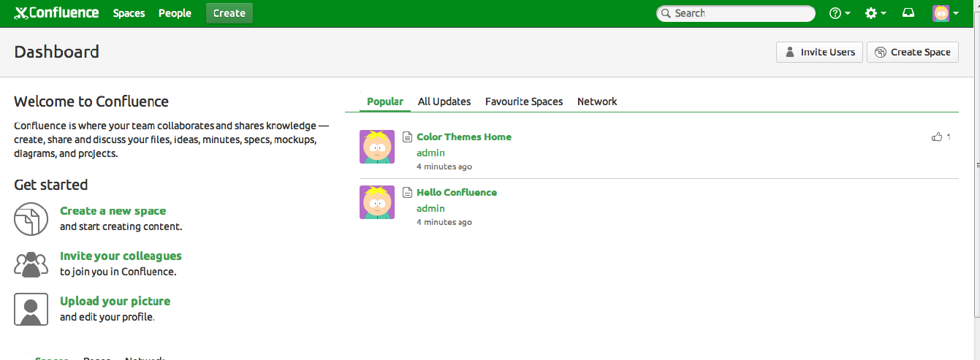Click the like count '1'

949,137
